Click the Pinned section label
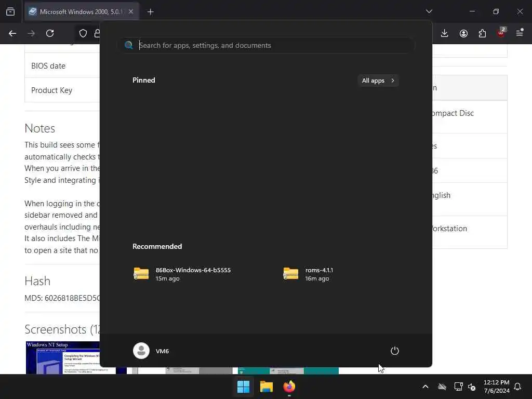The height and width of the screenshot is (399, 532). point(144,80)
